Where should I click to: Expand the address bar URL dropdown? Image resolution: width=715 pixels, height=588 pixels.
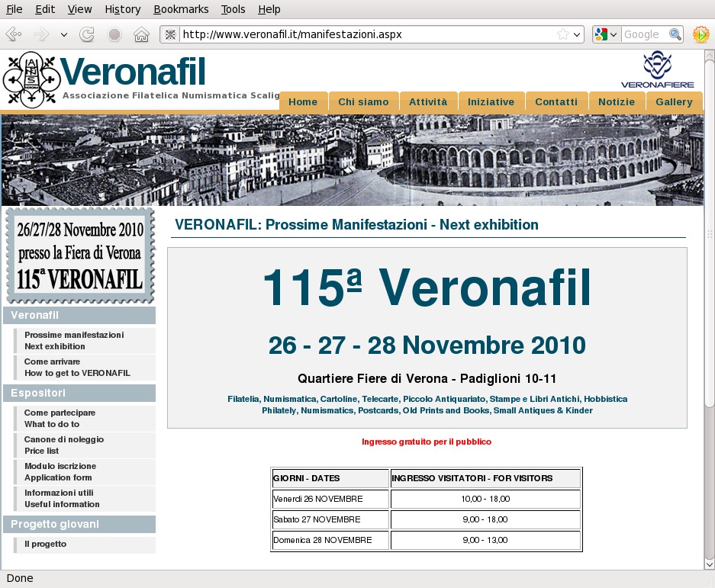577,34
